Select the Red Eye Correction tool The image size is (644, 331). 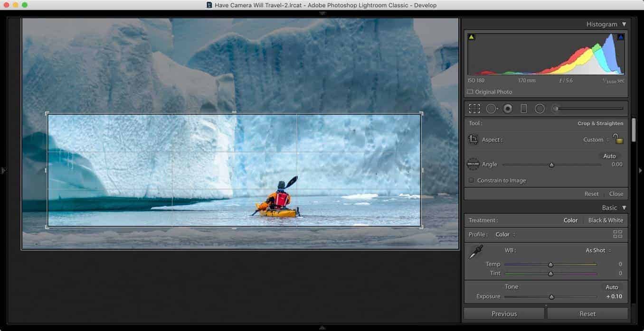click(x=508, y=109)
